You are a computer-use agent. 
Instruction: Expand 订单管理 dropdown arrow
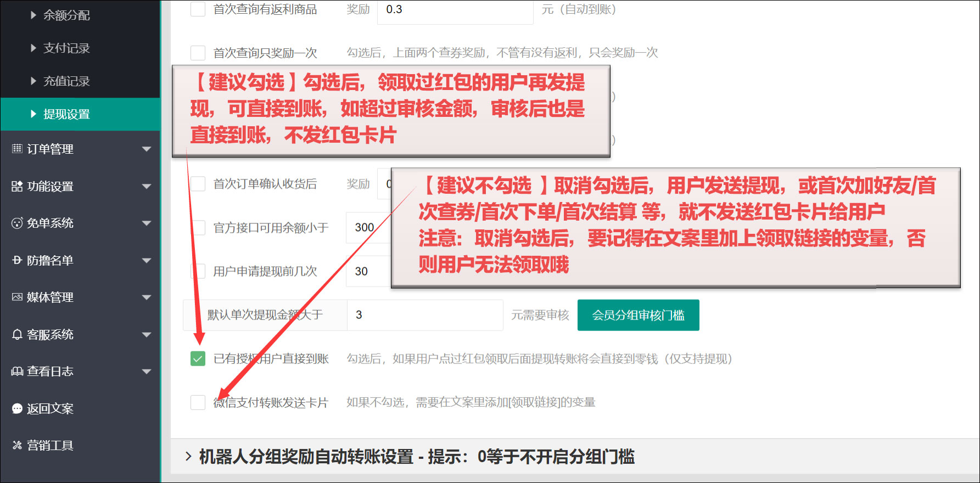147,149
